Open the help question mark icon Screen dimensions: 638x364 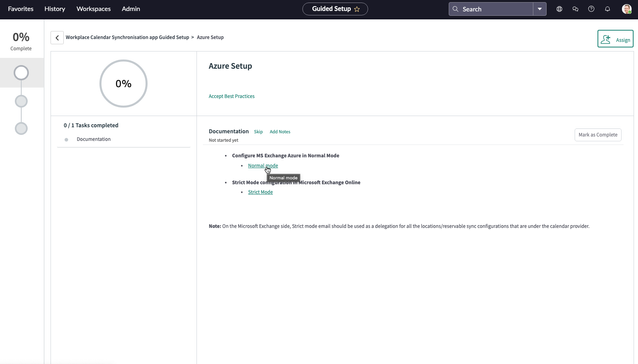click(x=591, y=9)
